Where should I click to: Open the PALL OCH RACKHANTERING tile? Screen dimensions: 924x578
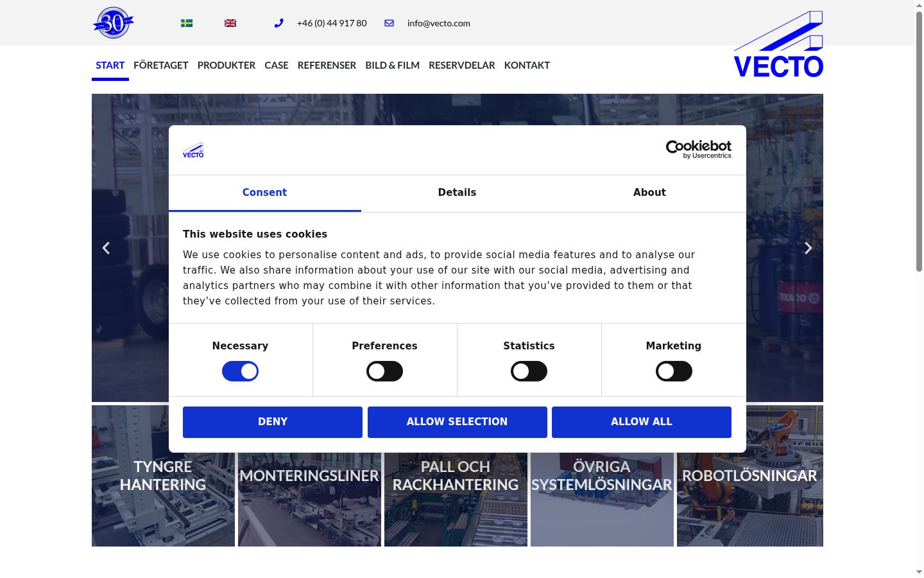[x=456, y=476]
